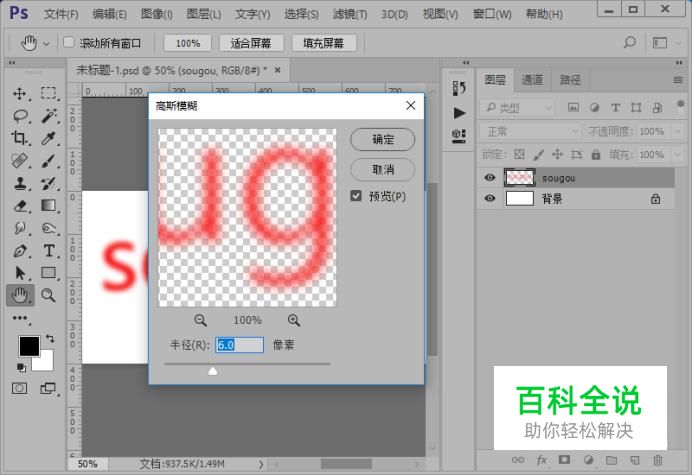Image resolution: width=692 pixels, height=475 pixels.
Task: Select the Type tool
Action: pyautogui.click(x=49, y=251)
